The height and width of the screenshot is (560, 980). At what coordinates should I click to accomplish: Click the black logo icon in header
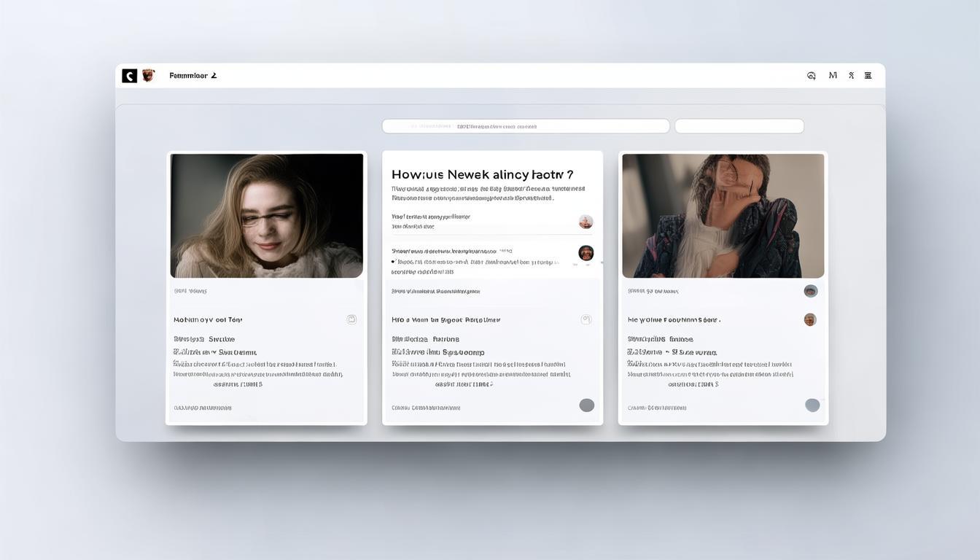(x=129, y=76)
